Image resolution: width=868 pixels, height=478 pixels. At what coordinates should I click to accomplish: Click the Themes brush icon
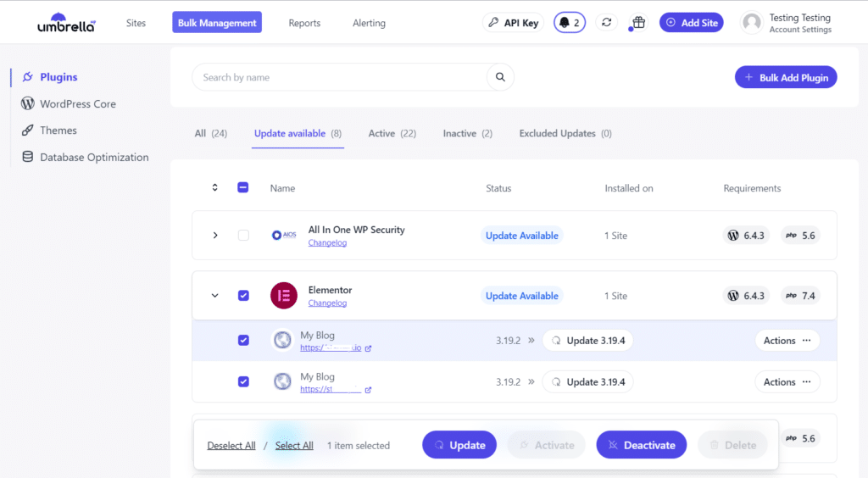coord(28,130)
